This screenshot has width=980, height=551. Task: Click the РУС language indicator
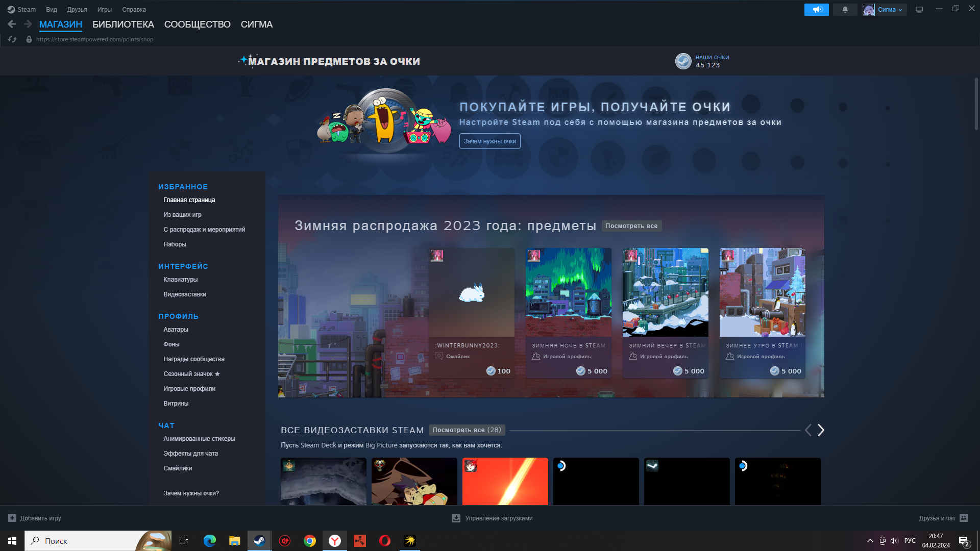[x=910, y=541]
